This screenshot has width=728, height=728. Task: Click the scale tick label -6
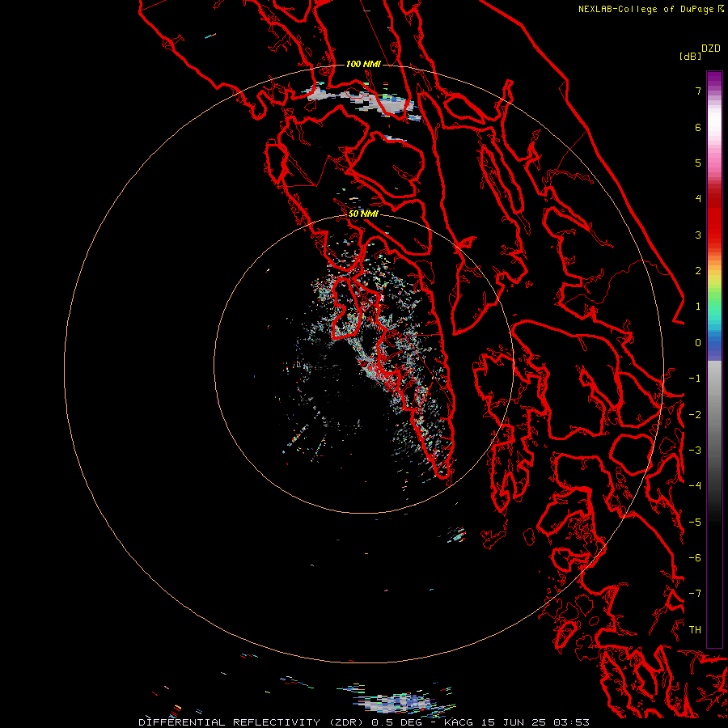(x=695, y=557)
